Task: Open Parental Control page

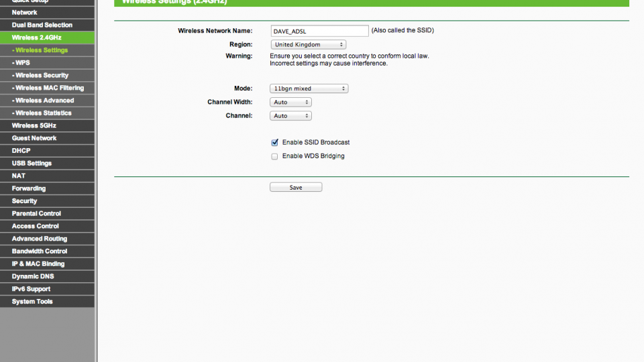Action: click(x=47, y=213)
